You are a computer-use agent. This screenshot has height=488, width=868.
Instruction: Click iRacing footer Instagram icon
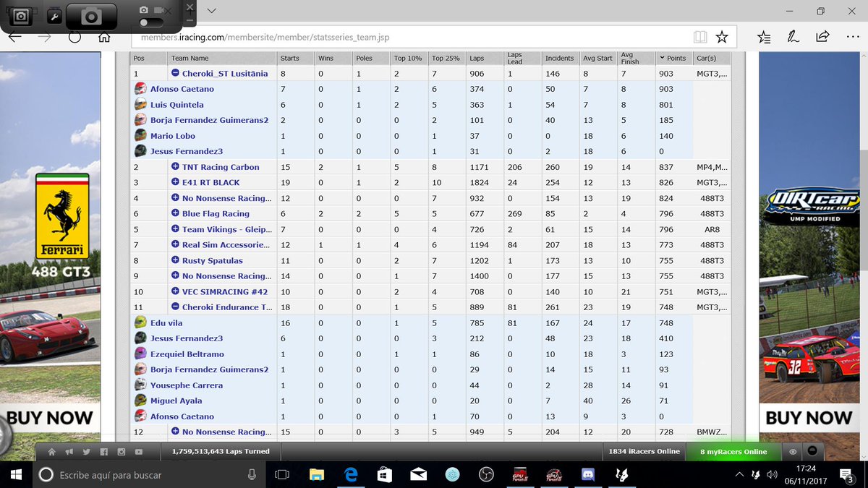[122, 452]
